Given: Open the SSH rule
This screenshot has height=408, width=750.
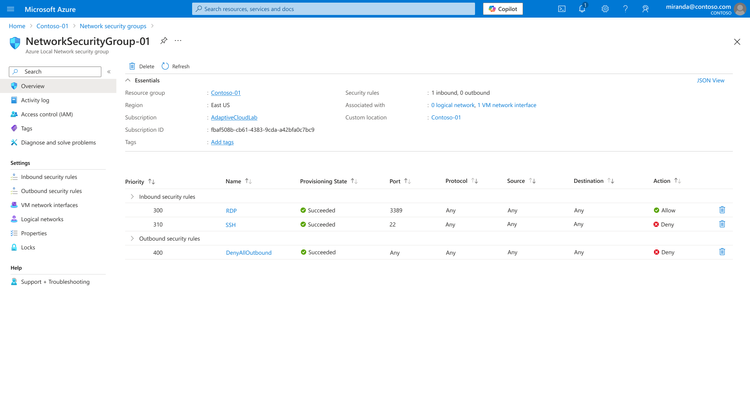Looking at the screenshot, I should point(231,225).
